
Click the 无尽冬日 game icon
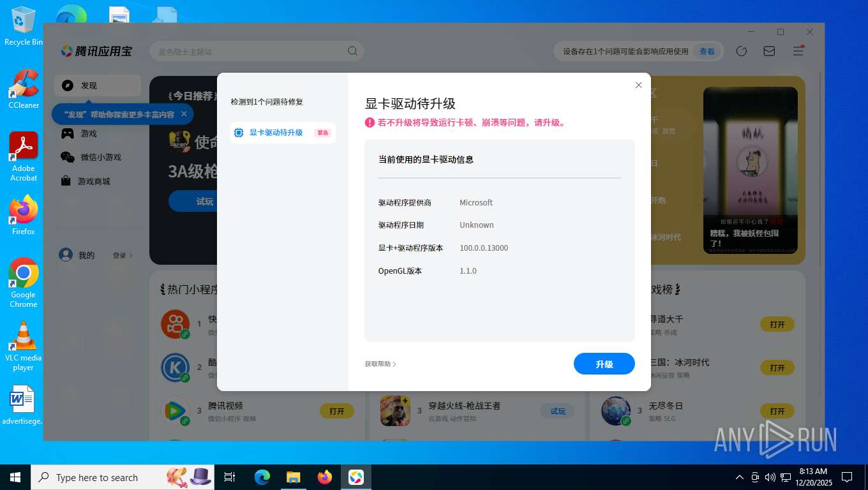tap(616, 412)
